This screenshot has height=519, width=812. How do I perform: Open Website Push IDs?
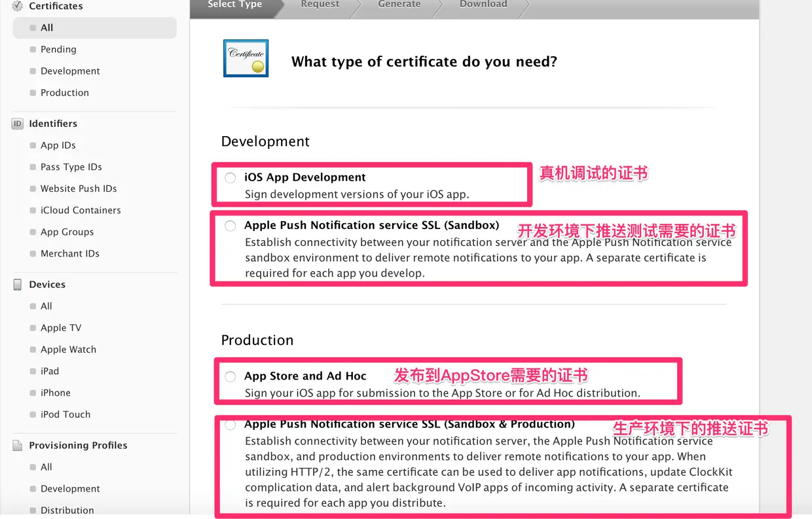point(79,188)
